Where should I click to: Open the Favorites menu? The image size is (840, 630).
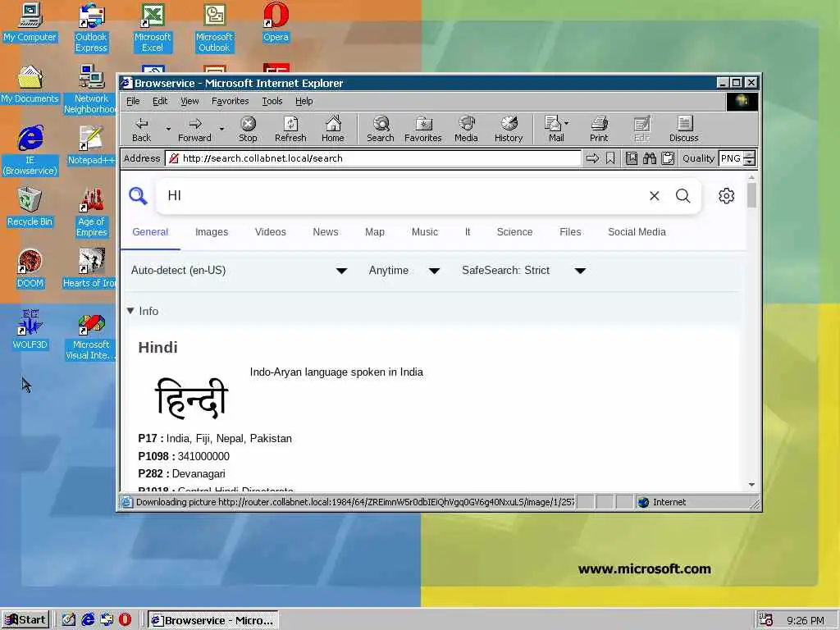pyautogui.click(x=230, y=101)
